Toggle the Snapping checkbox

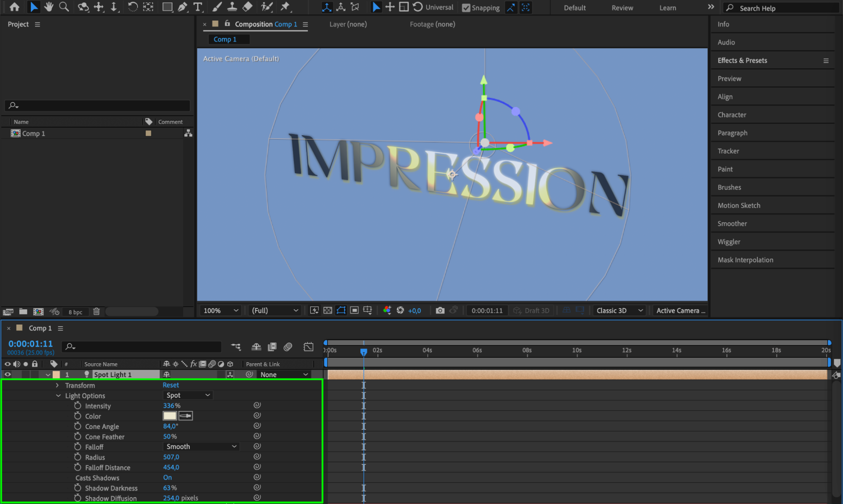pyautogui.click(x=466, y=8)
